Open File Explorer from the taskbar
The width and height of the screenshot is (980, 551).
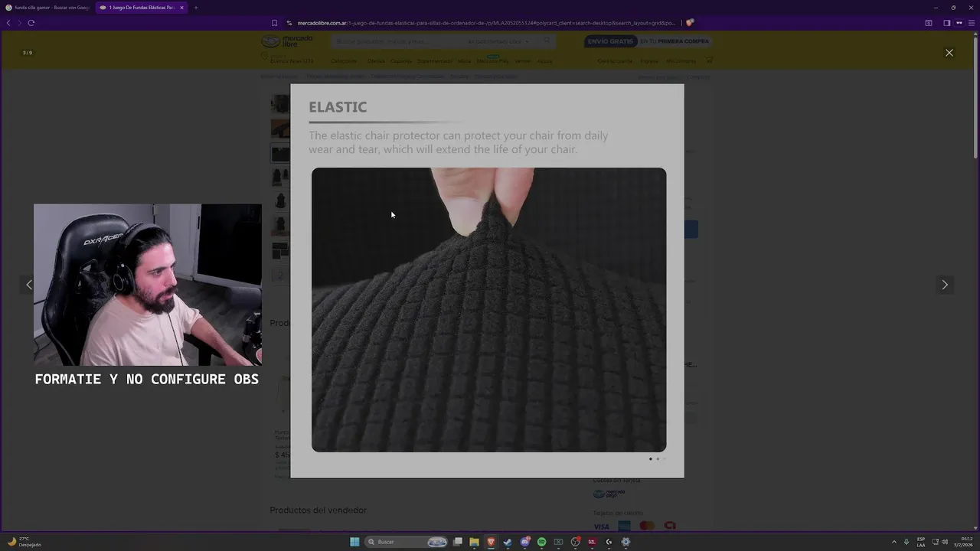[x=474, y=542]
